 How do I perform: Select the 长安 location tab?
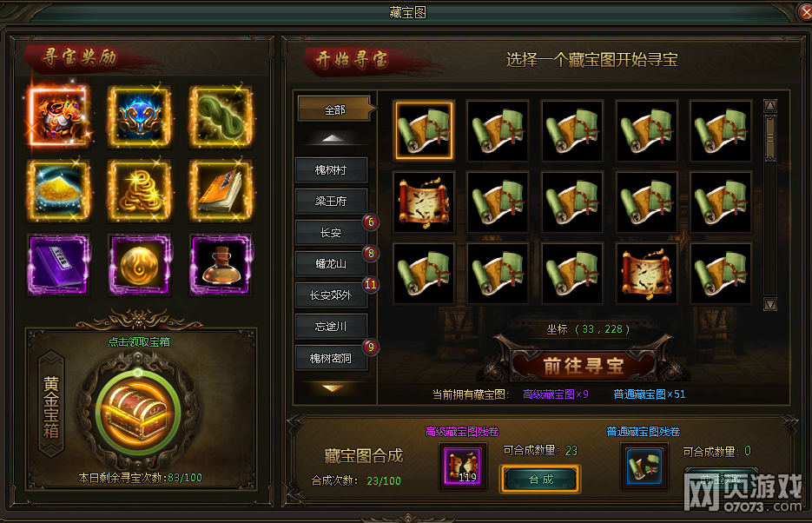[x=331, y=233]
